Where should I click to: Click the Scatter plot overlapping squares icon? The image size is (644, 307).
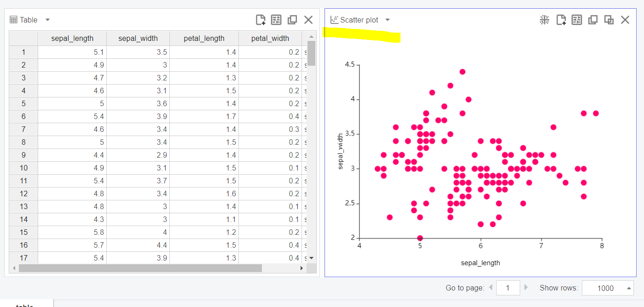tap(609, 20)
